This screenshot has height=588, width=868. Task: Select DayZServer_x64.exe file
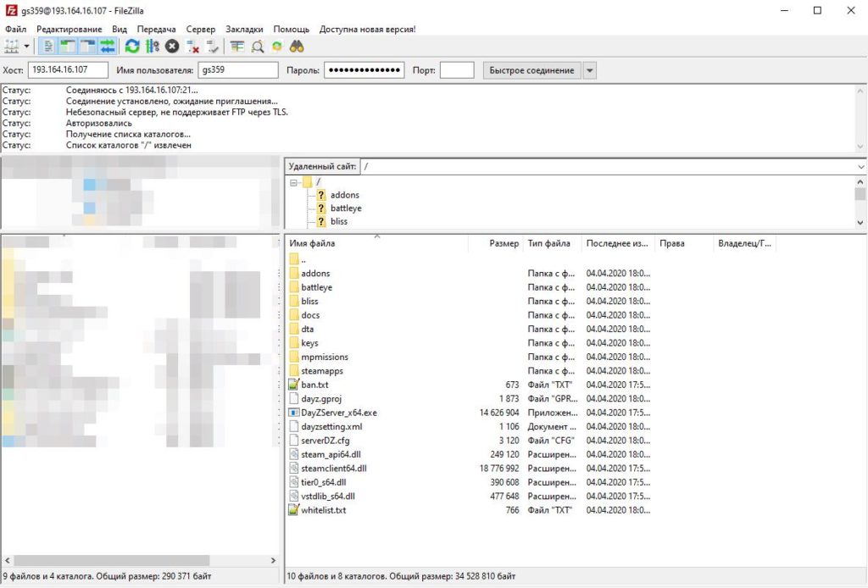339,413
